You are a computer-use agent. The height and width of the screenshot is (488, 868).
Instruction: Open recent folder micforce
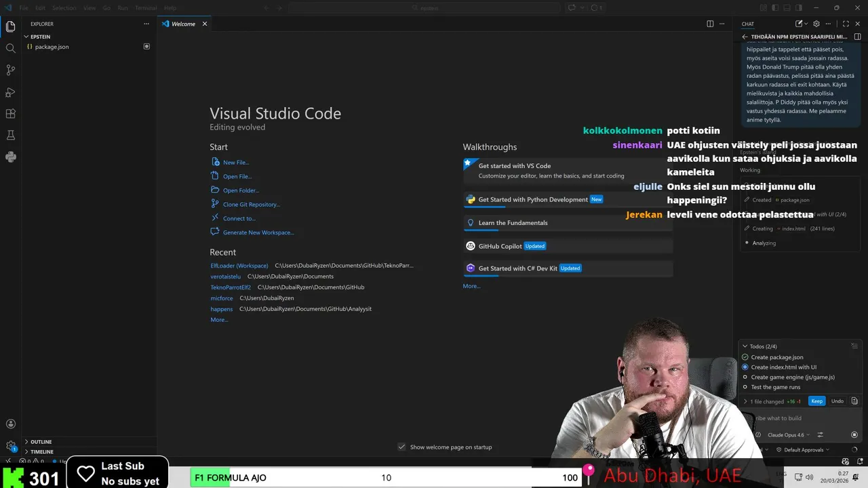[x=222, y=298]
